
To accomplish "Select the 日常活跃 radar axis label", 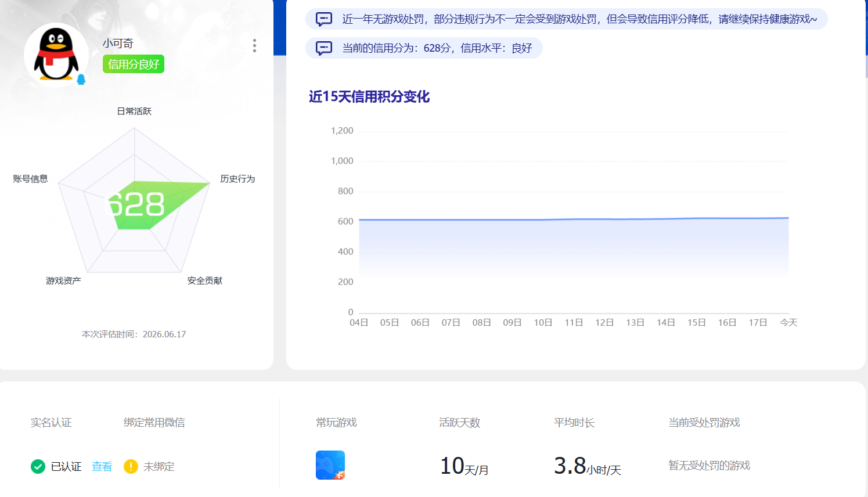I will pyautogui.click(x=134, y=111).
